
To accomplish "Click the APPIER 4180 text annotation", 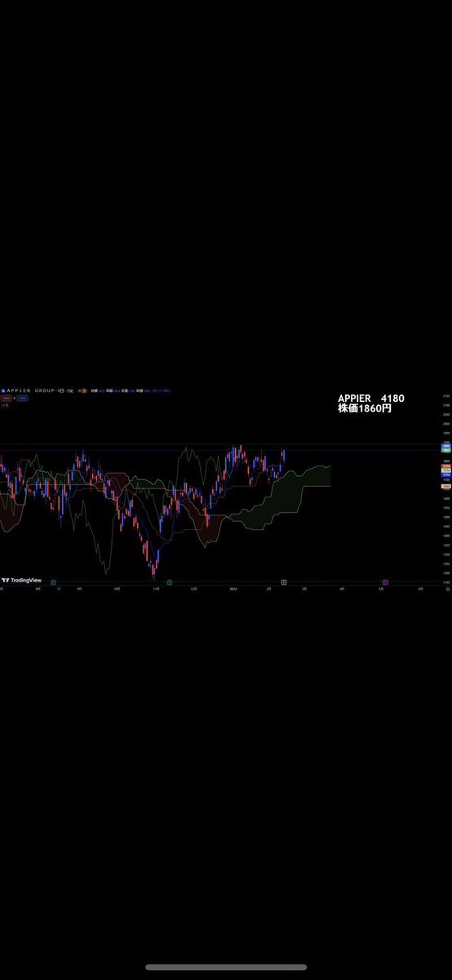I will (x=370, y=399).
